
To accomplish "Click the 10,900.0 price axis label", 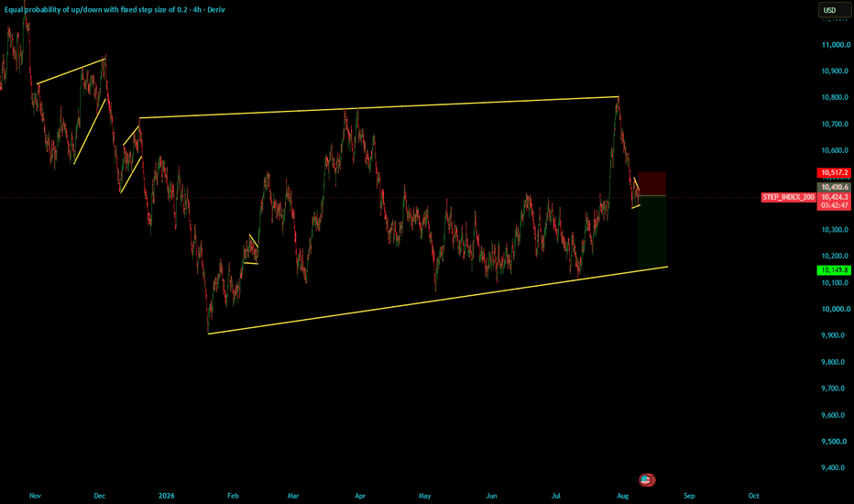I will 836,71.
